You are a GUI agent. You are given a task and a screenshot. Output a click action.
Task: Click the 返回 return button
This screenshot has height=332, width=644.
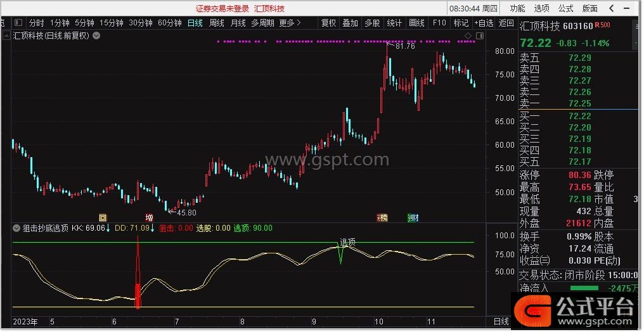coord(506,23)
